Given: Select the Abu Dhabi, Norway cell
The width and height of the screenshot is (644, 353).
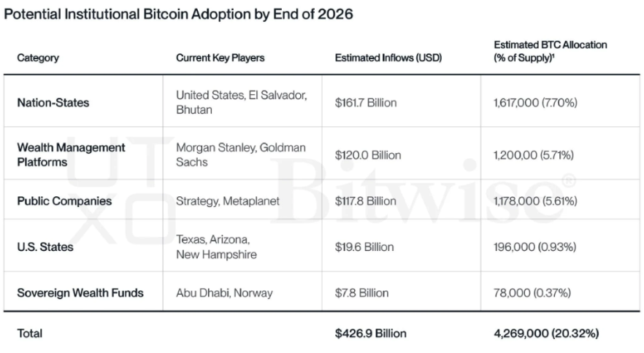Looking at the screenshot, I should click(224, 292).
